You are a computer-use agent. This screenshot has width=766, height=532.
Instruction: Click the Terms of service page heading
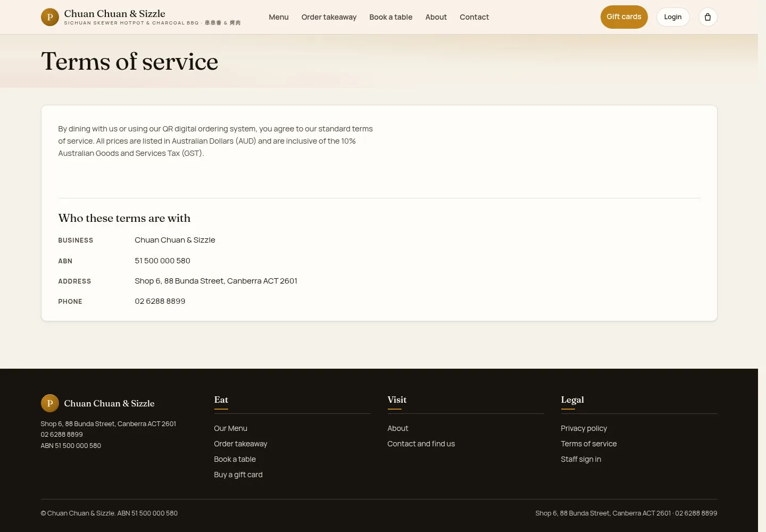[130, 61]
